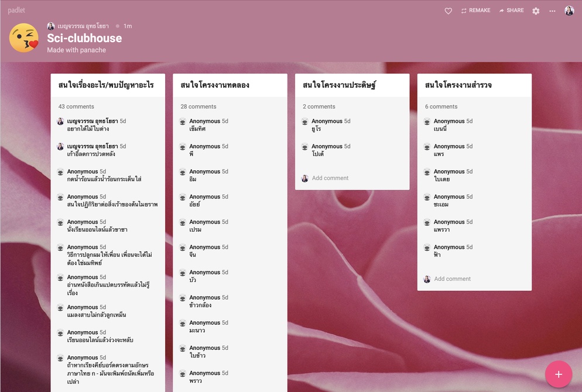Select comment text พราว
582x392 pixels.
pos(196,381)
